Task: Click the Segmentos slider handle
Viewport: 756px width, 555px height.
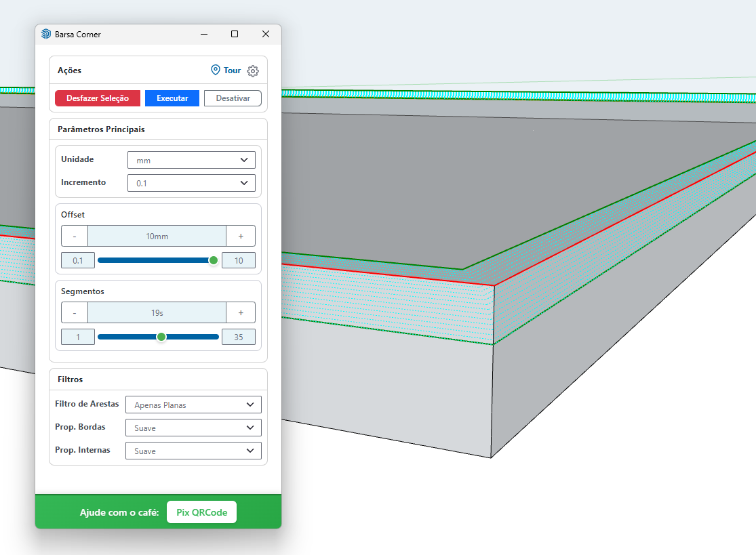Action: coord(161,337)
